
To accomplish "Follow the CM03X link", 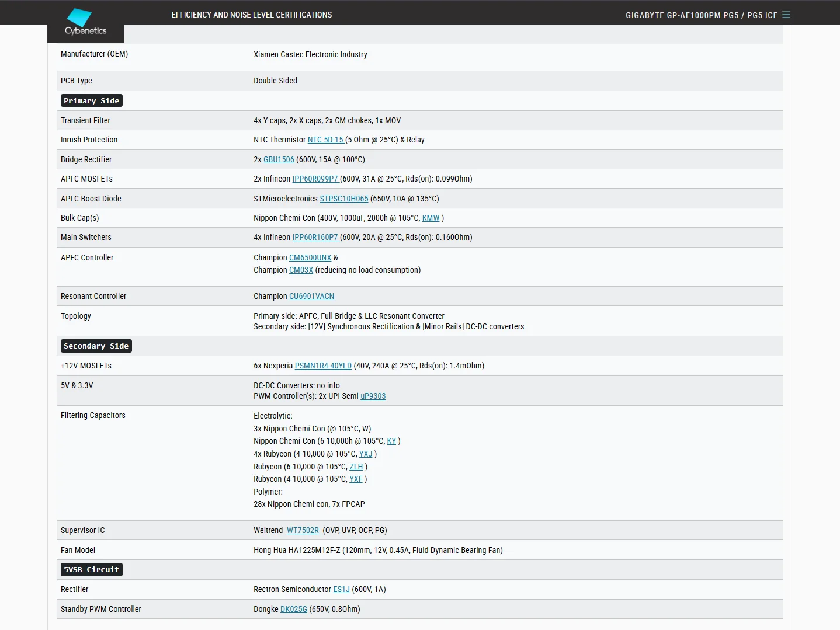I will [301, 270].
